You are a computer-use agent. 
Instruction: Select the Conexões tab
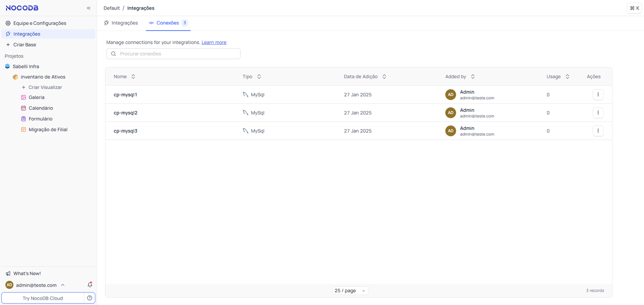167,23
